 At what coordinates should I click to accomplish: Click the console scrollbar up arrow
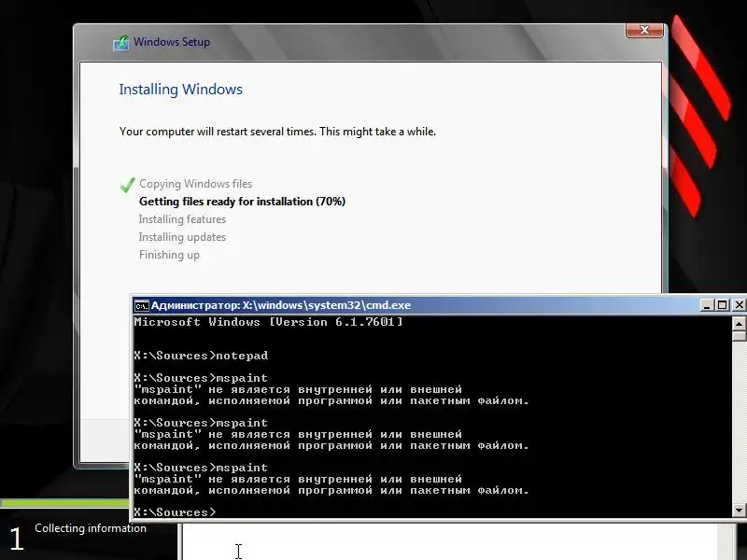point(739,324)
